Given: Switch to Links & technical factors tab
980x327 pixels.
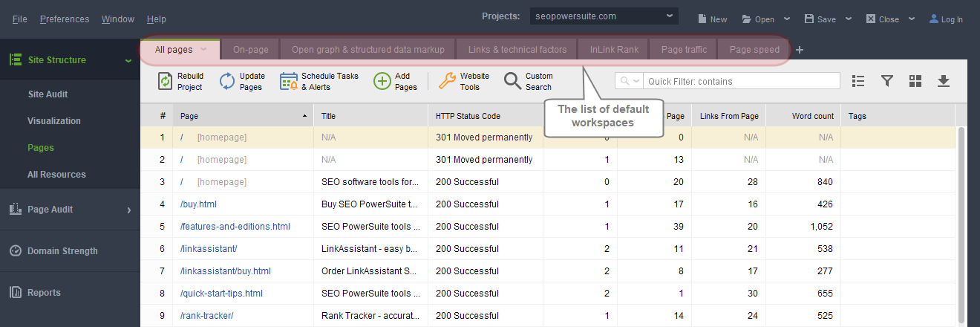Looking at the screenshot, I should pyautogui.click(x=517, y=50).
